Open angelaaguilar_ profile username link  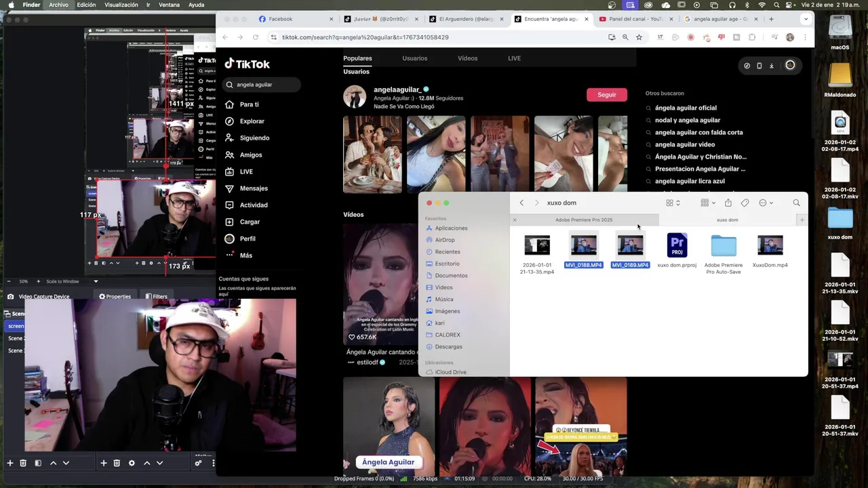(397, 89)
